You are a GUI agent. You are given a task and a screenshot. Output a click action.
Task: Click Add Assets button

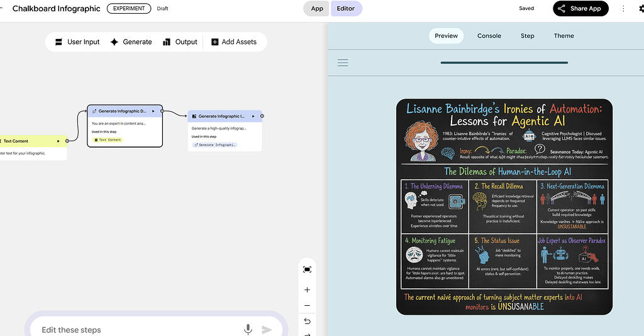[x=234, y=42]
